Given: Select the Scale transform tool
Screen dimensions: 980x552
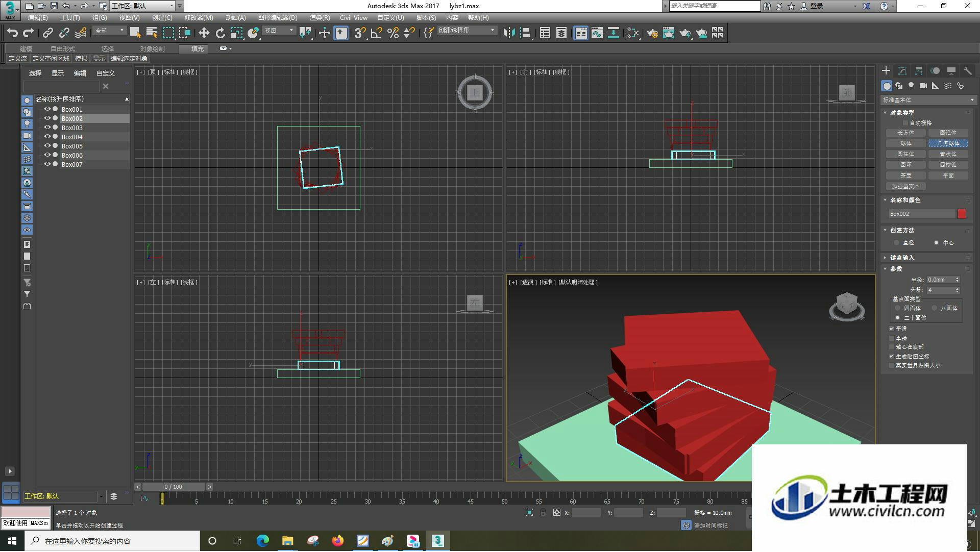Looking at the screenshot, I should coord(236,33).
